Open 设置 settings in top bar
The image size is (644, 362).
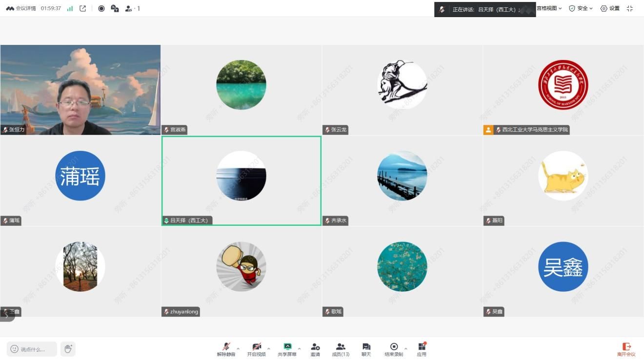pyautogui.click(x=610, y=8)
